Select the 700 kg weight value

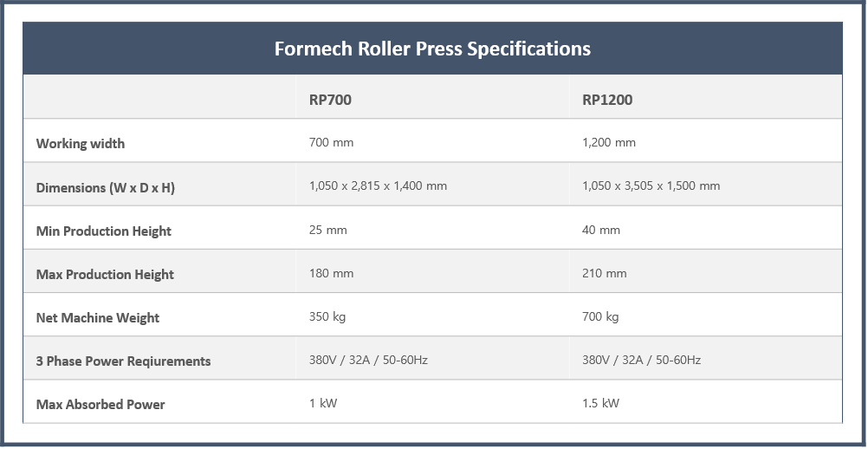600,316
